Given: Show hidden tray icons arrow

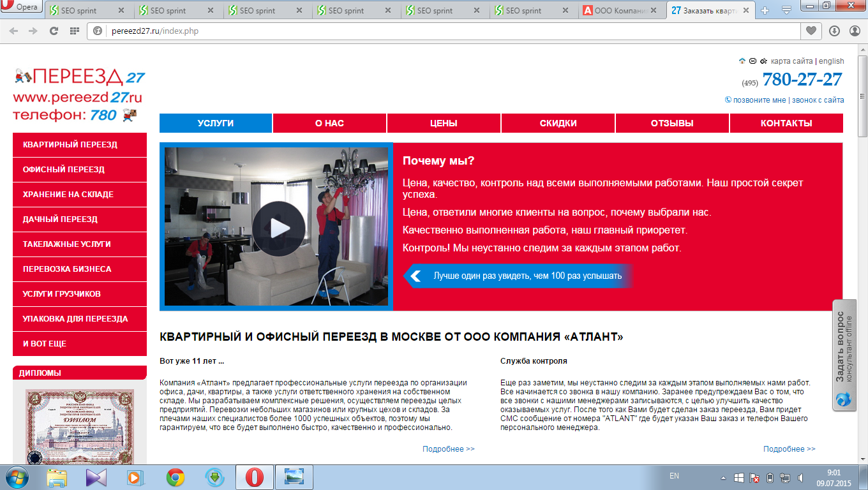Looking at the screenshot, I should tap(723, 477).
